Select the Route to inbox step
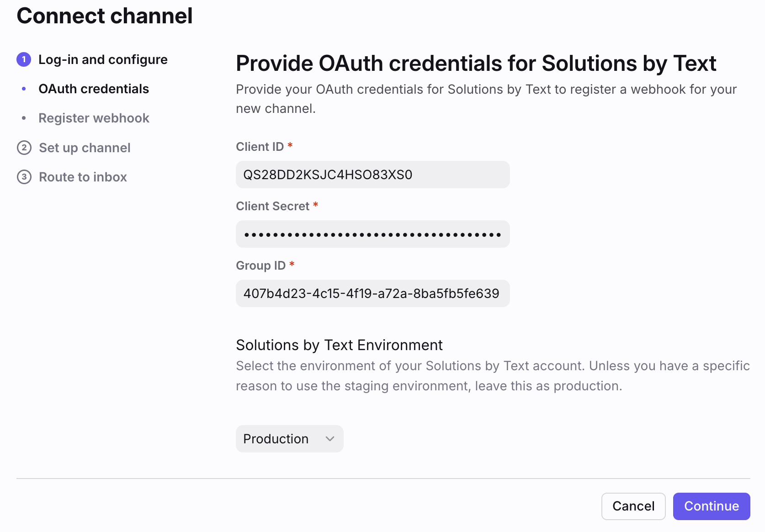The width and height of the screenshot is (765, 532). 83,177
